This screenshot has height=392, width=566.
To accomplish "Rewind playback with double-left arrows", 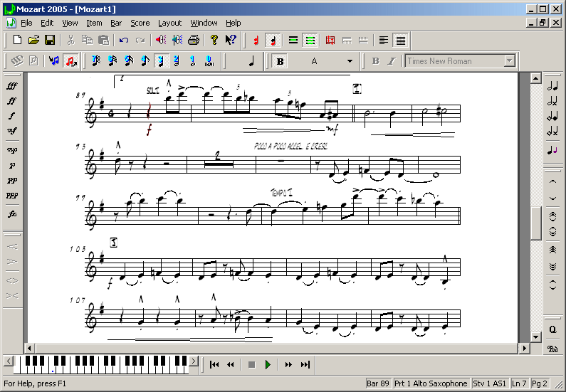I will click(230, 364).
